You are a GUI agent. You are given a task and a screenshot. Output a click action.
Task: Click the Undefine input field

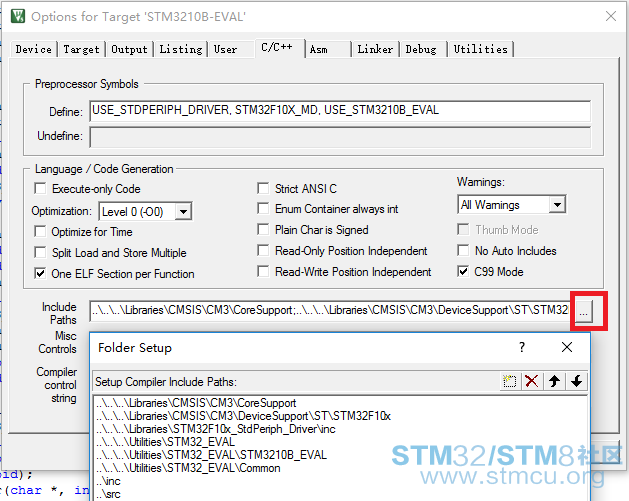coord(340,137)
